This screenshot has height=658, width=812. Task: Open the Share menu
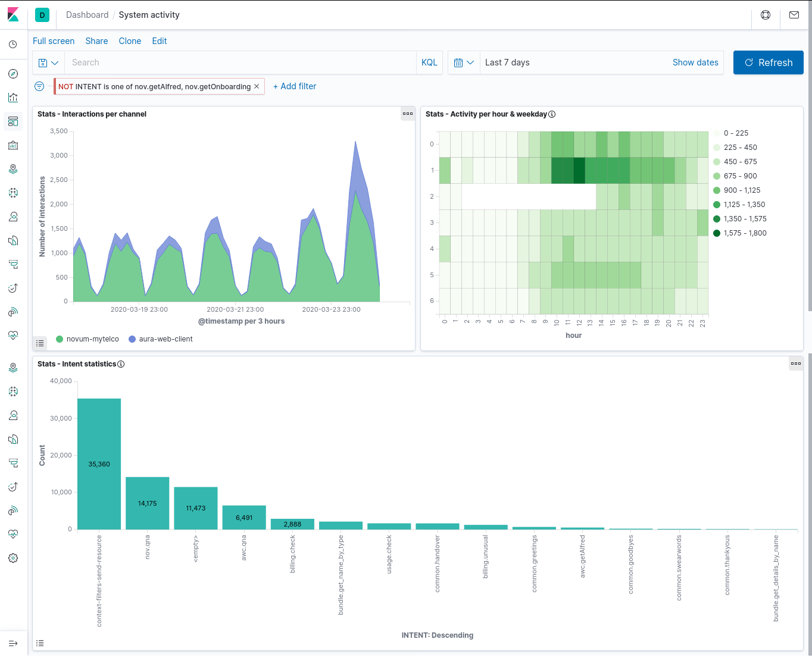click(x=96, y=41)
